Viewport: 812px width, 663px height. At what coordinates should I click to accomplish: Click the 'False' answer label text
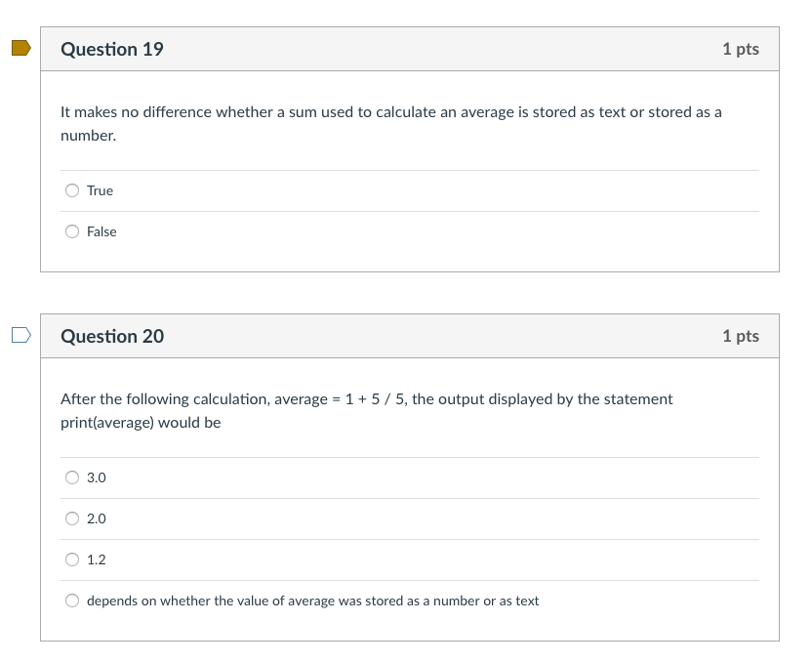pos(101,231)
